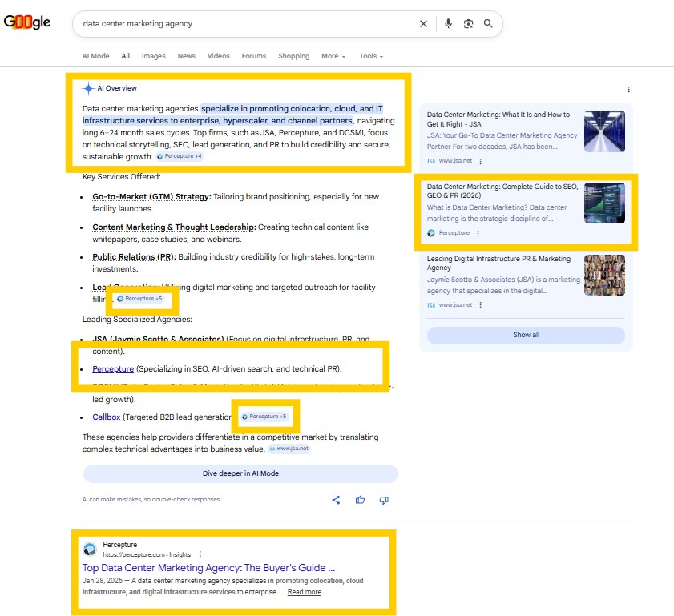Click the Google logo
674x616 pixels.
point(27,23)
